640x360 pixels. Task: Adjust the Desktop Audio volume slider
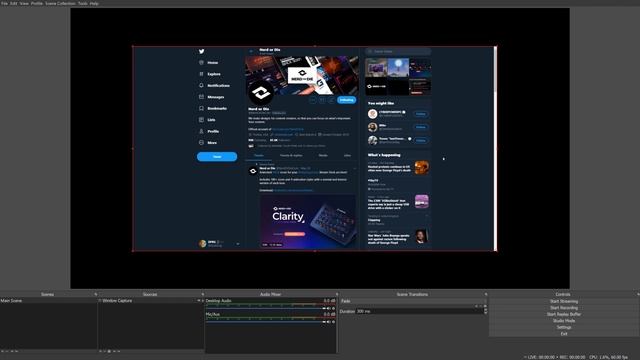coord(265,309)
